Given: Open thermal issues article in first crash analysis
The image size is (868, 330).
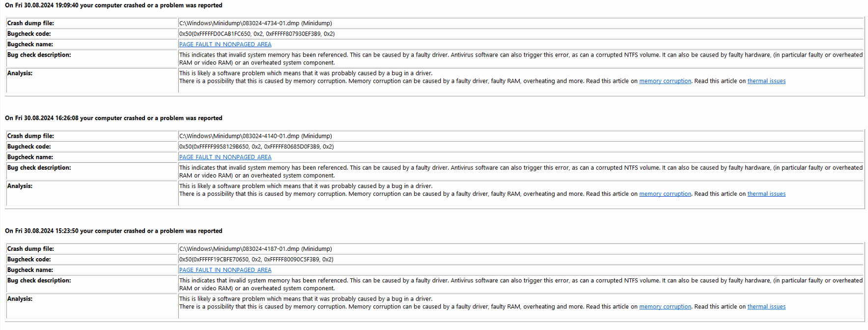Looking at the screenshot, I should (766, 81).
